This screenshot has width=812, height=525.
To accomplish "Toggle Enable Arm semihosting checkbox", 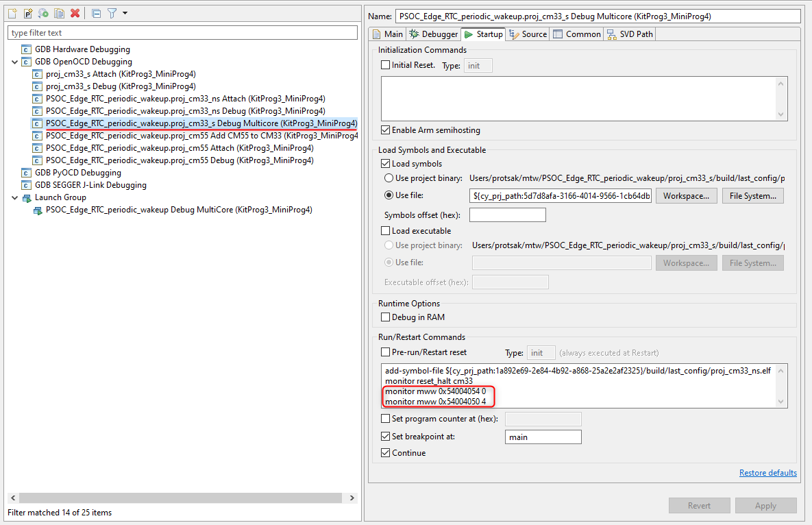I will point(385,130).
